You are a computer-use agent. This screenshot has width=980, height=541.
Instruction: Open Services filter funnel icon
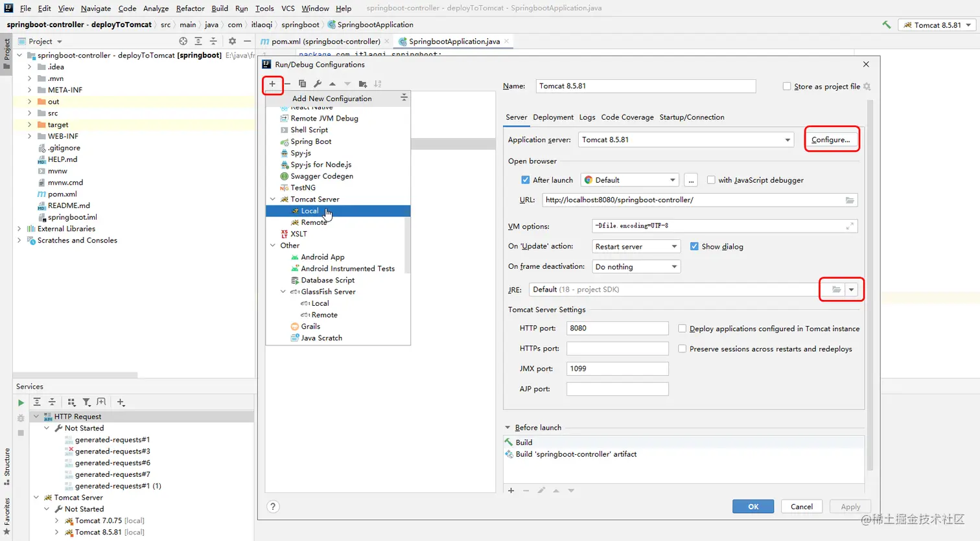(86, 402)
